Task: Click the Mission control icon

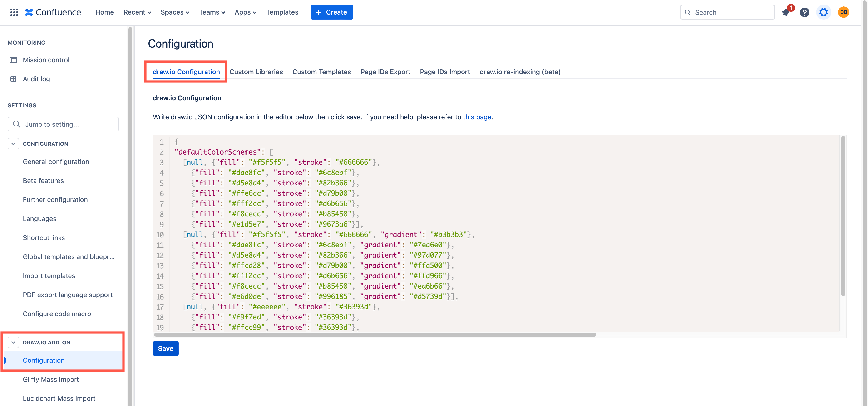Action: pos(13,60)
